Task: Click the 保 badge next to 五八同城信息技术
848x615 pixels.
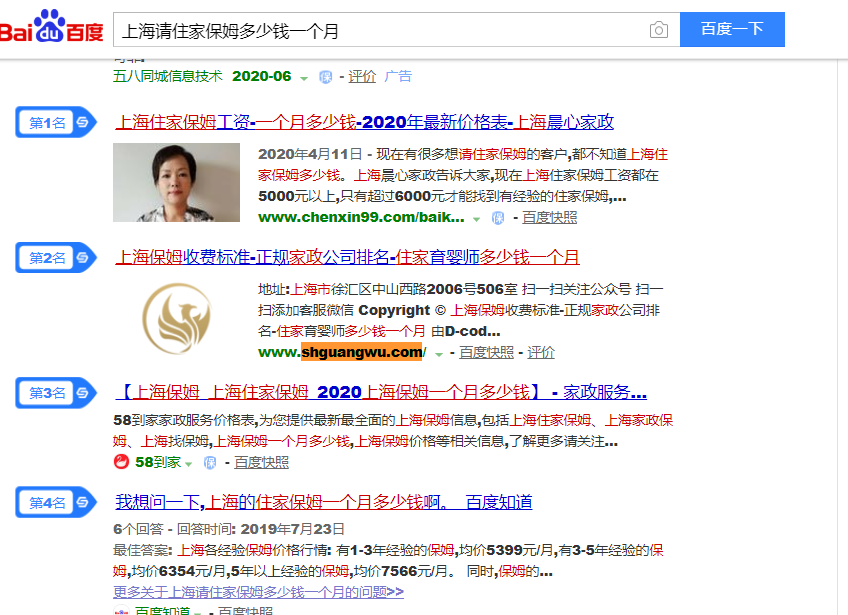Action: pos(326,77)
